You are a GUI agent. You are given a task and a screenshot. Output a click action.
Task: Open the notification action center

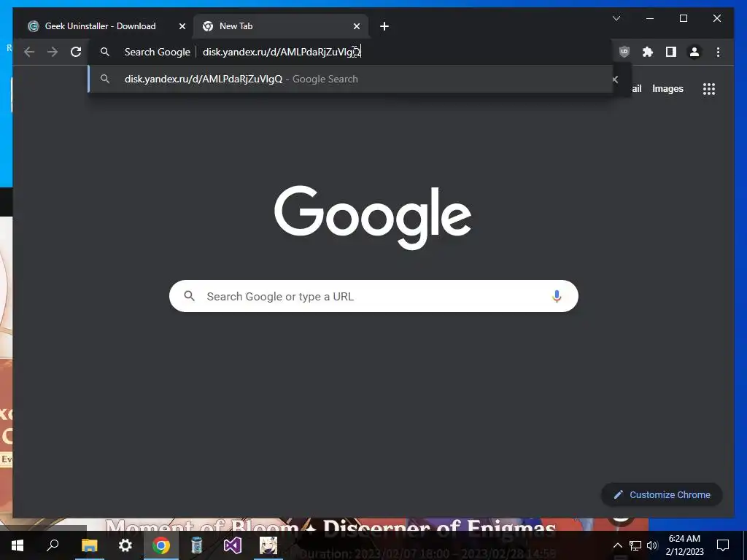[723, 545]
